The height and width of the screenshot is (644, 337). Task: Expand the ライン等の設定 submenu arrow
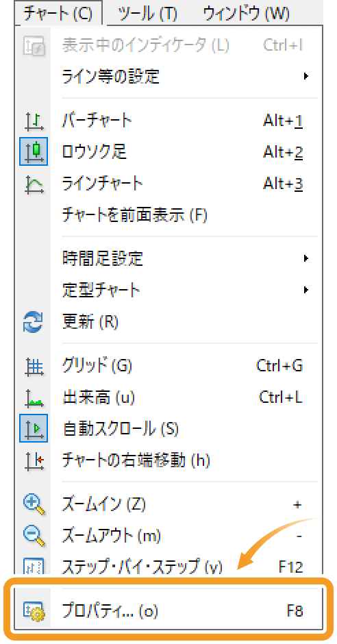305,76
